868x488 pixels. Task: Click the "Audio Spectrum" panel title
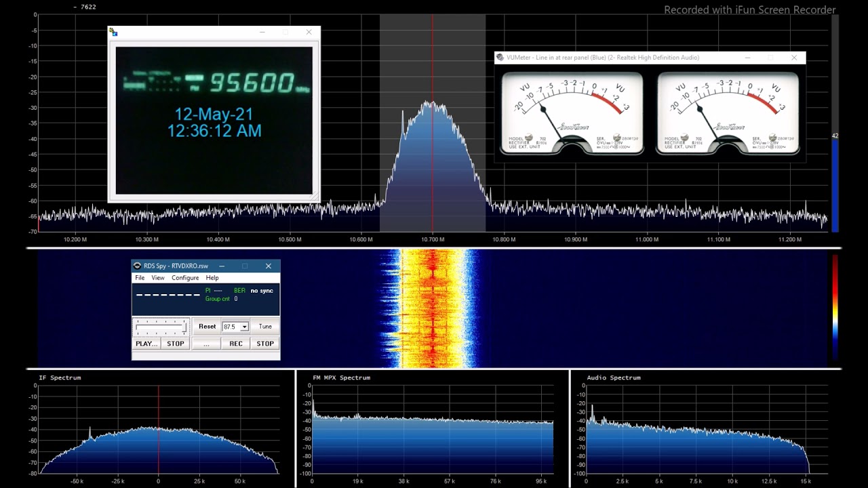[x=614, y=378]
